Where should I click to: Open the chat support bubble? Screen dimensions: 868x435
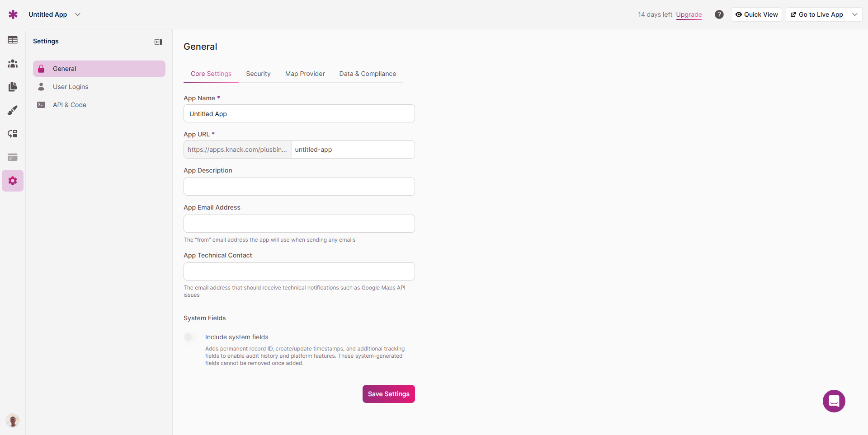(834, 401)
